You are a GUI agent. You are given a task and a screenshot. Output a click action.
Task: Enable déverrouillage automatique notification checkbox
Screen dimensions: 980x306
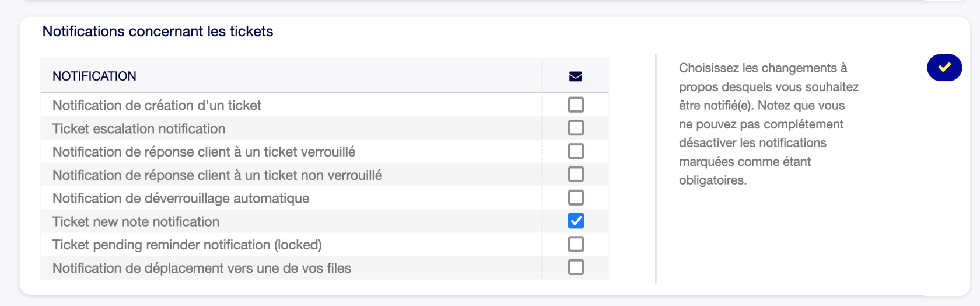click(576, 198)
